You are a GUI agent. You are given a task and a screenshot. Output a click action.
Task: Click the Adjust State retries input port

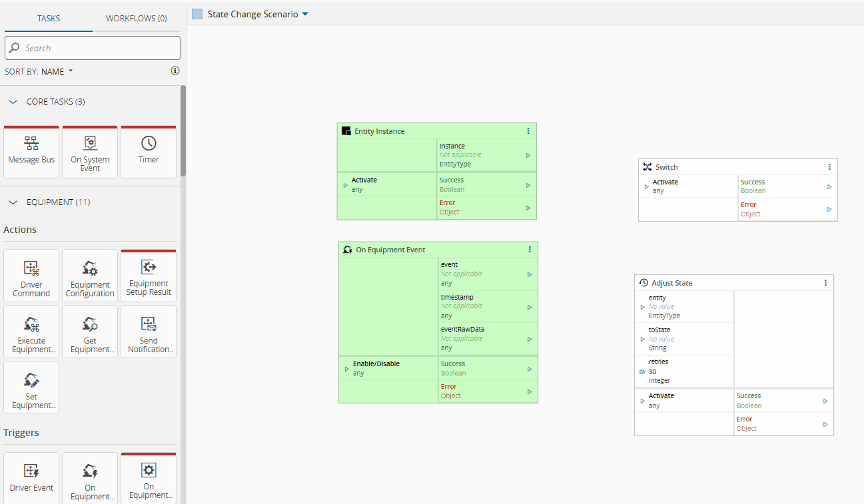pos(642,372)
